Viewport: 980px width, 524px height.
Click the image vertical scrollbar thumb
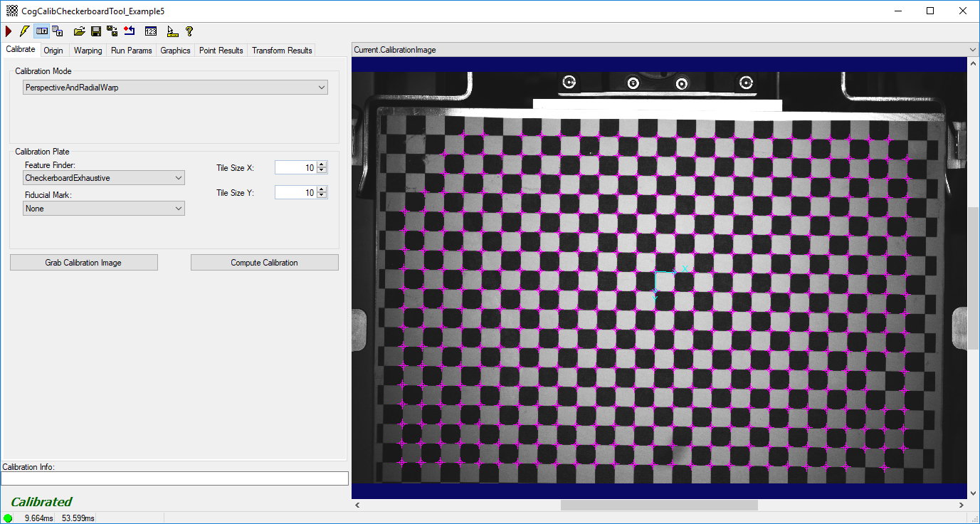click(974, 278)
